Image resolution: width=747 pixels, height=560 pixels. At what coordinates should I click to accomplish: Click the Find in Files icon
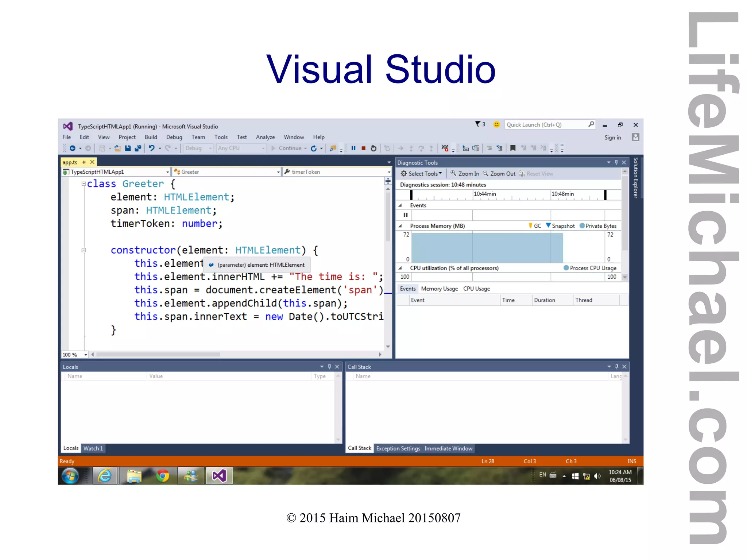click(333, 148)
